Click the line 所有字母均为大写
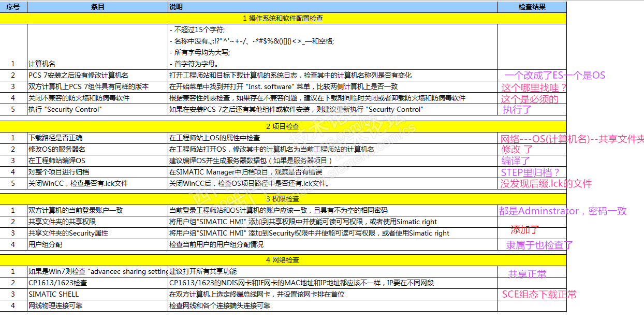 (200, 52)
